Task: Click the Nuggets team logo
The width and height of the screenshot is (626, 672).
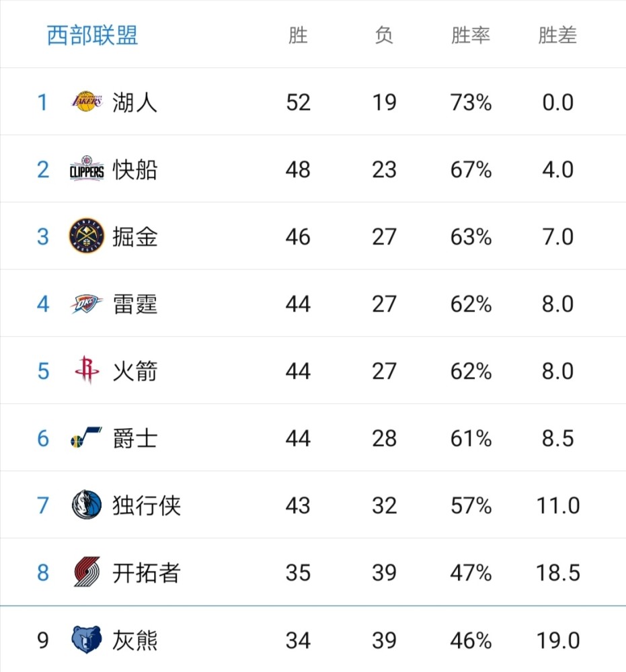Action: (x=87, y=237)
